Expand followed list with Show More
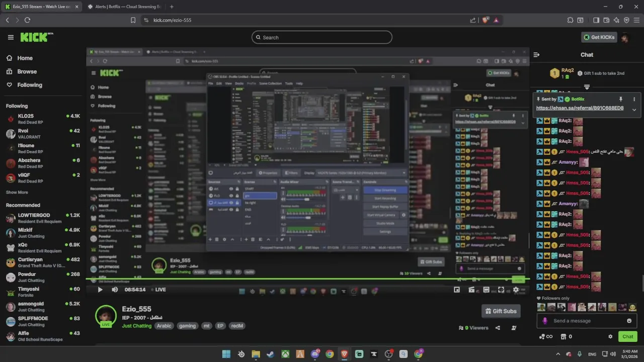This screenshot has width=644, height=362. pyautogui.click(x=17, y=192)
